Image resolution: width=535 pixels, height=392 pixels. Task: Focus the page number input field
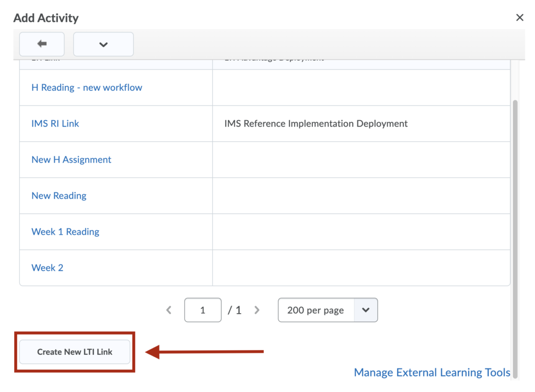pyautogui.click(x=203, y=310)
